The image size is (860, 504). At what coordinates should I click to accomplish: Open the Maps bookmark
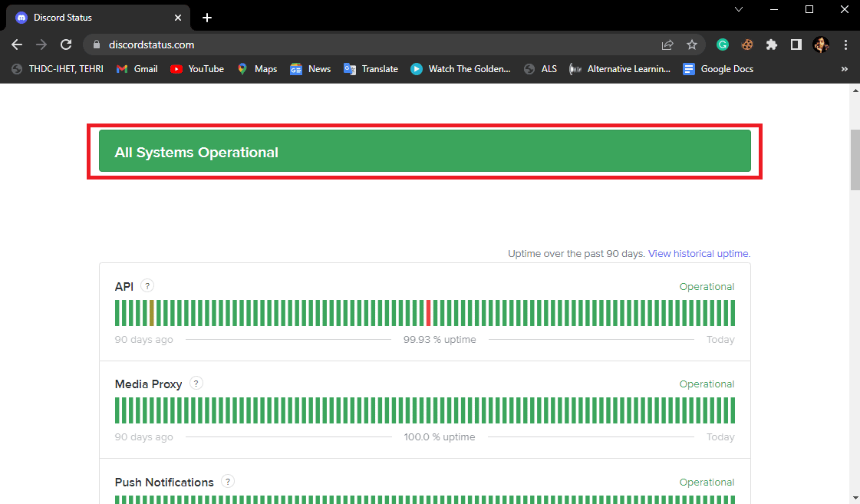pos(257,69)
